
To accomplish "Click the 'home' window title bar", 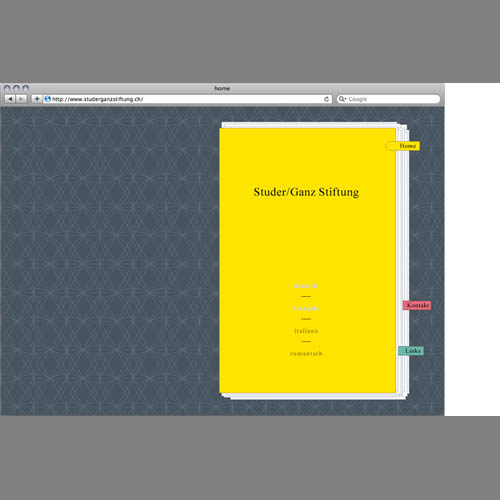I will [222, 88].
